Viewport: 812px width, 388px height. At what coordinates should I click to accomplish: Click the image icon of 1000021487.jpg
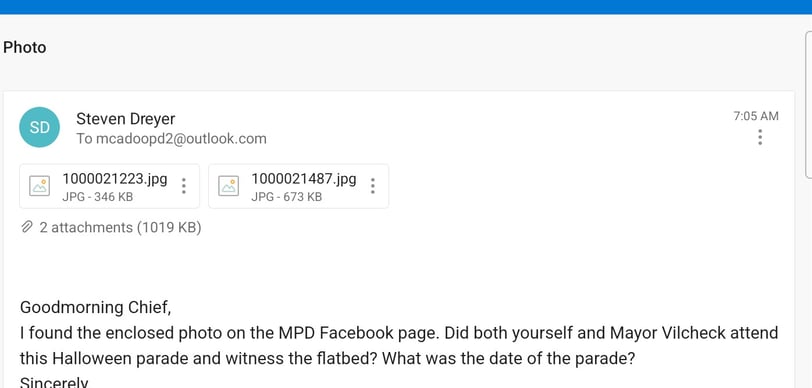pos(228,186)
